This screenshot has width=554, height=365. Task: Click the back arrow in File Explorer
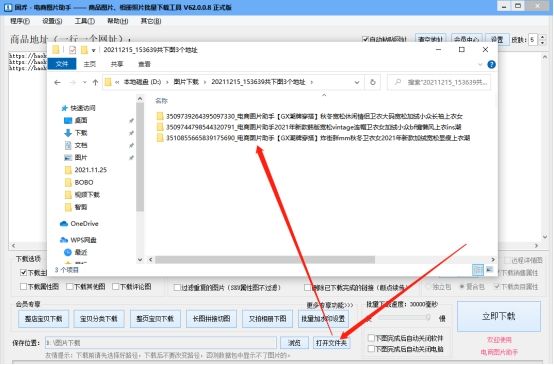57,82
